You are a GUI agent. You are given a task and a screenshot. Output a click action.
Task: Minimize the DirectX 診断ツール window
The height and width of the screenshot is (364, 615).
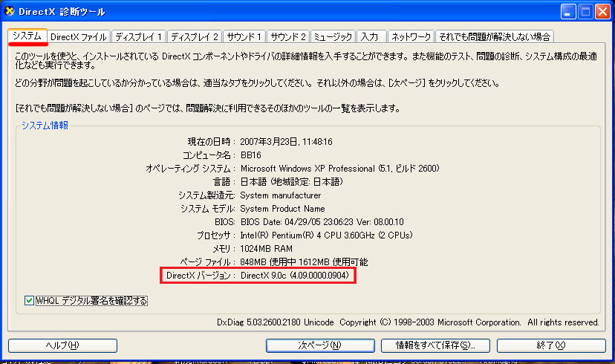coord(568,12)
